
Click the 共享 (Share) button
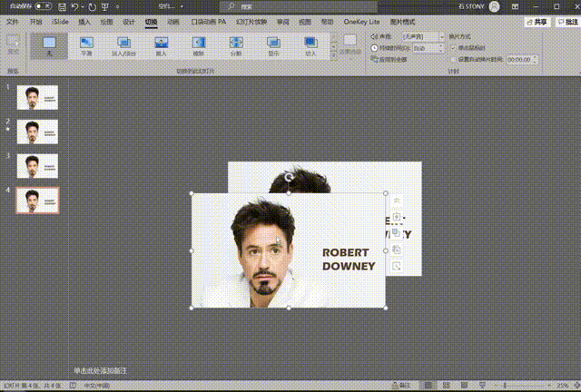click(x=539, y=21)
